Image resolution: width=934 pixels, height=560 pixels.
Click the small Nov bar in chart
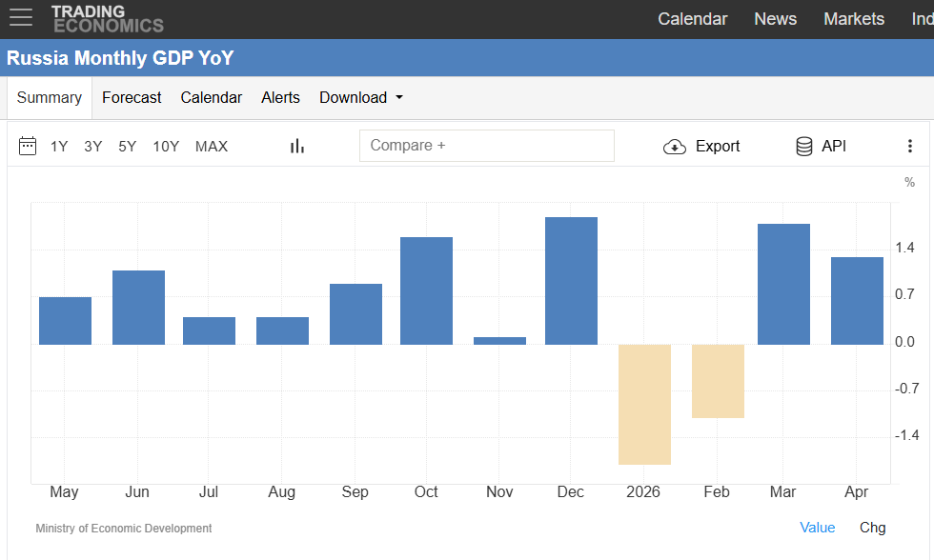499,341
